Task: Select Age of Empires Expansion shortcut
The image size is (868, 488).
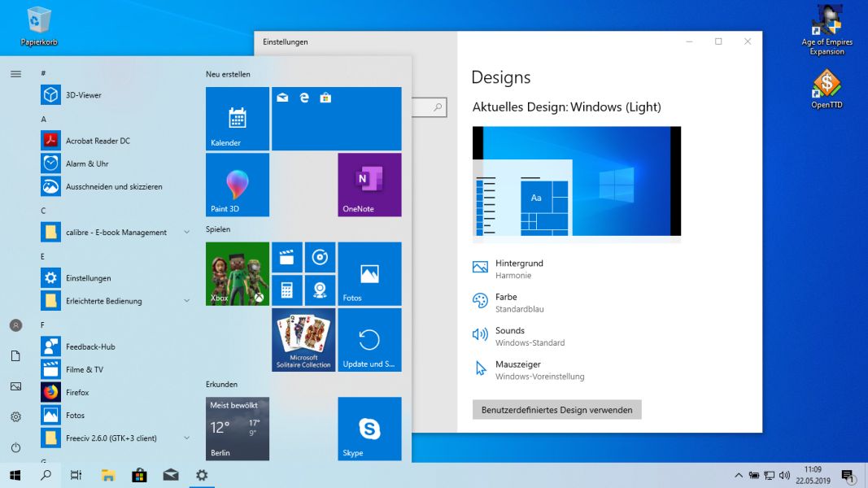Action: click(827, 30)
